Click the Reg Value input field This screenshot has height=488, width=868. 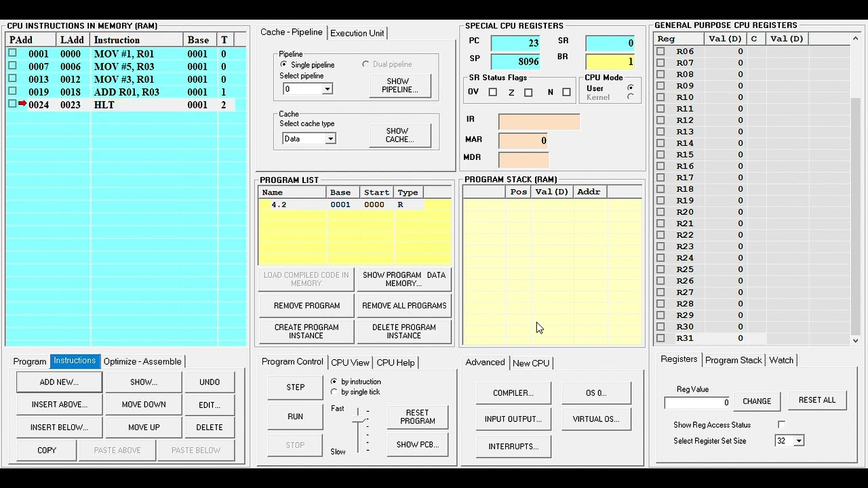click(697, 402)
